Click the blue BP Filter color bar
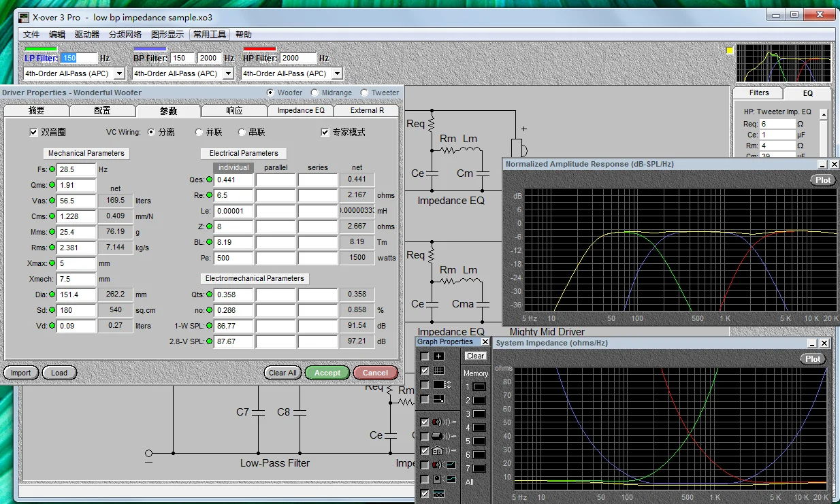The image size is (840, 504). (x=150, y=49)
